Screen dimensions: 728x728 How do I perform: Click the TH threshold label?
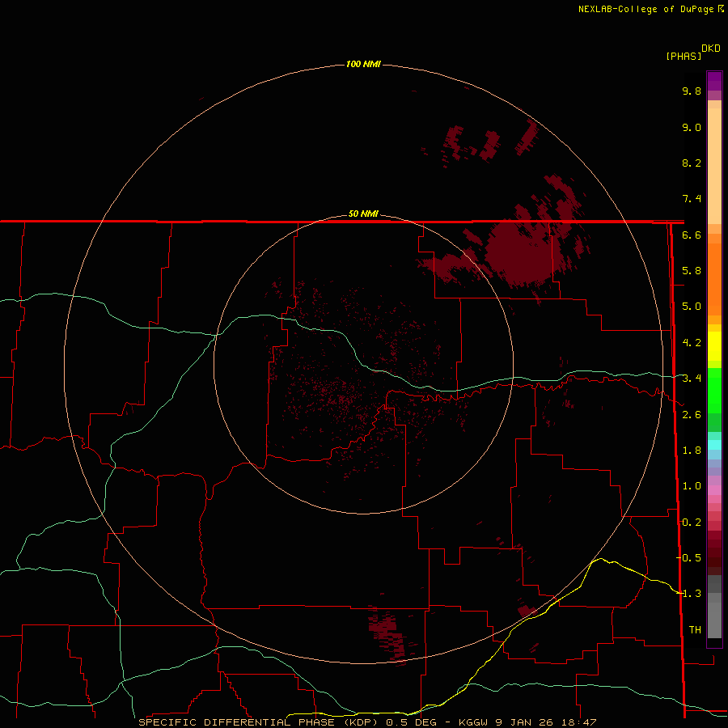[695, 629]
